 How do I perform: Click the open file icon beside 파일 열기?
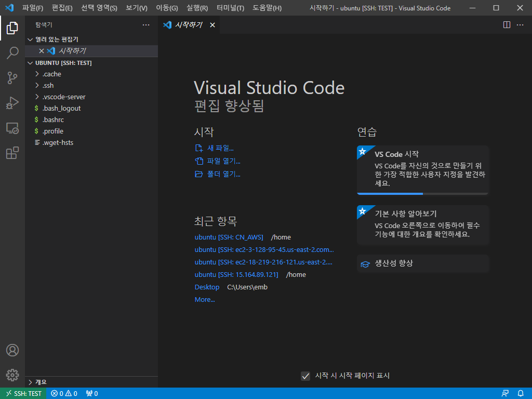[199, 161]
